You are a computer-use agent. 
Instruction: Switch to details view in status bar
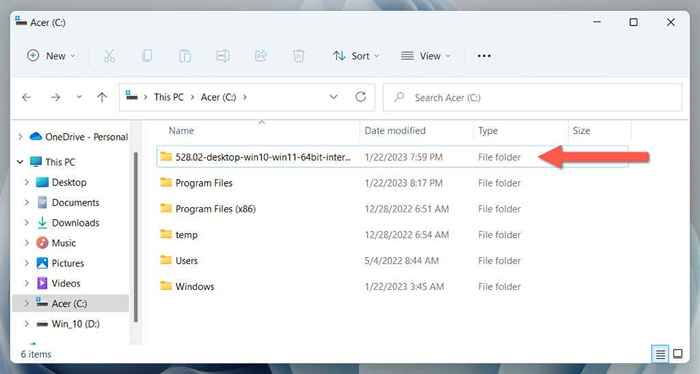click(660, 354)
